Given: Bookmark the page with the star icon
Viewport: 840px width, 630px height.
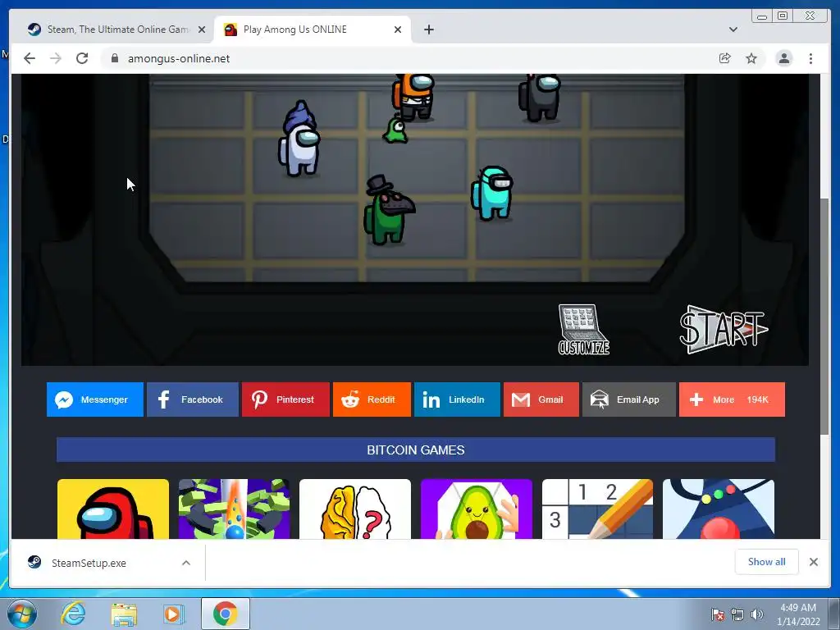Looking at the screenshot, I should pos(751,58).
